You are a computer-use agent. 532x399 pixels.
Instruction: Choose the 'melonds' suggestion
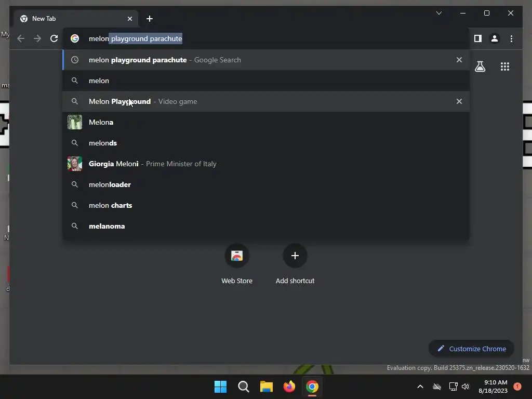pos(267,143)
